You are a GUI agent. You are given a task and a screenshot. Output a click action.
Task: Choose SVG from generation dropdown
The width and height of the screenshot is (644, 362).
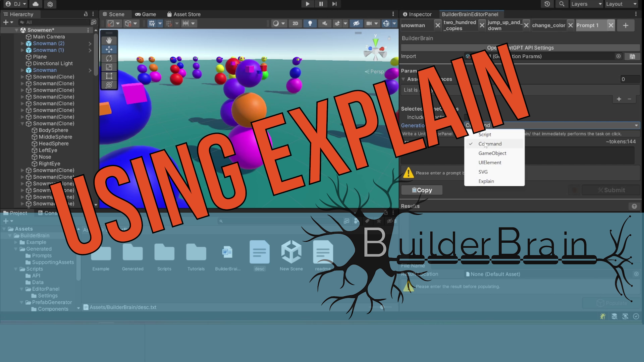494,172
